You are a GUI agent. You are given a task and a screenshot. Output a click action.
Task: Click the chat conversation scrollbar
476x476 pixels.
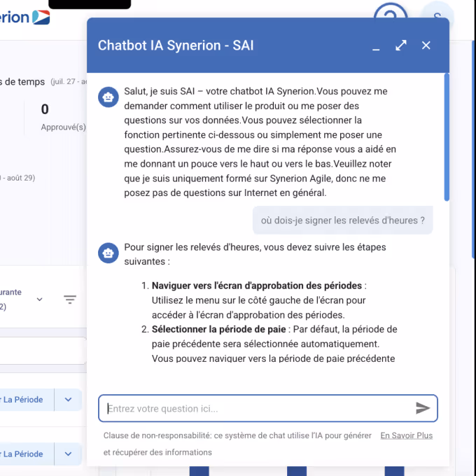(447, 137)
